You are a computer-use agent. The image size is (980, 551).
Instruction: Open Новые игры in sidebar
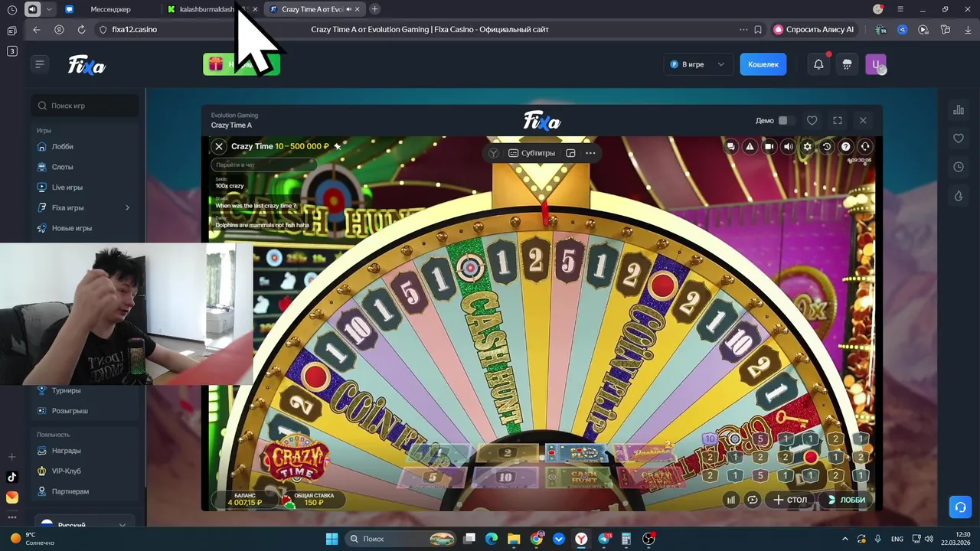click(x=72, y=228)
